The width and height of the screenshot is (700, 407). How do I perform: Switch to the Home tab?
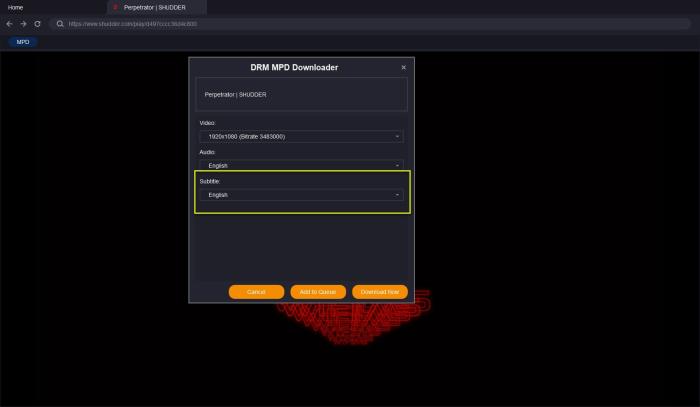click(x=15, y=8)
